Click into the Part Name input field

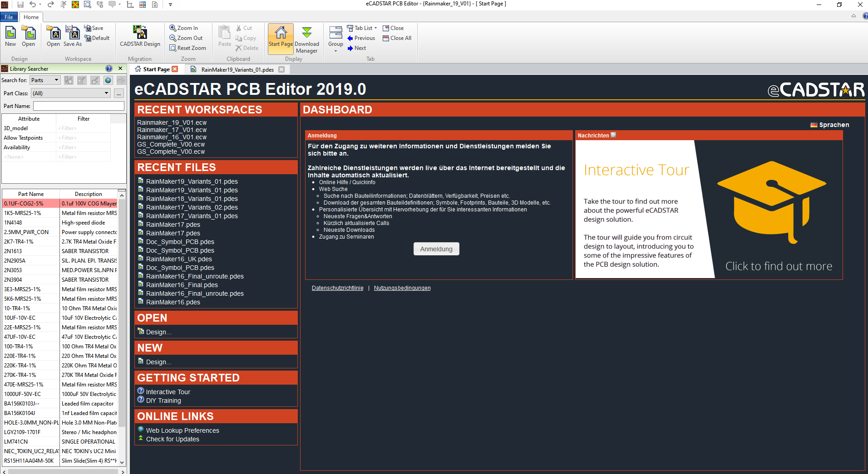coord(79,106)
